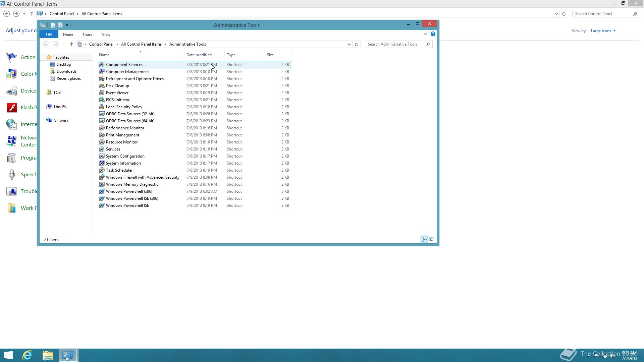Viewport: 644px width, 362px height.
Task: Sort by the Type column header
Action: point(244,55)
